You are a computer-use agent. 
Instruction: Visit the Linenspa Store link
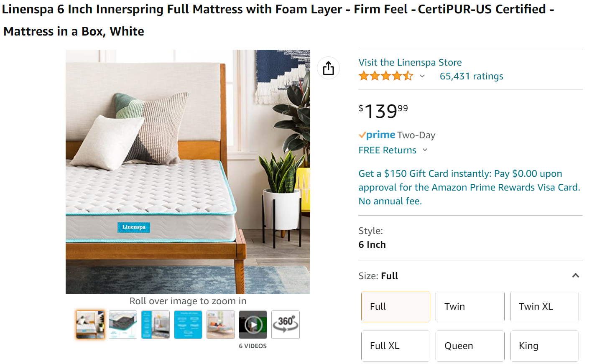(x=410, y=62)
